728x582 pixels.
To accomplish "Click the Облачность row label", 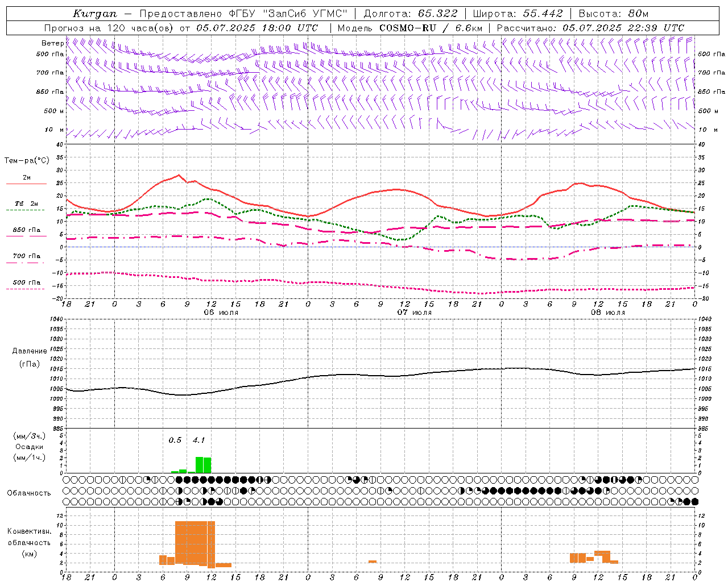I will [29, 493].
